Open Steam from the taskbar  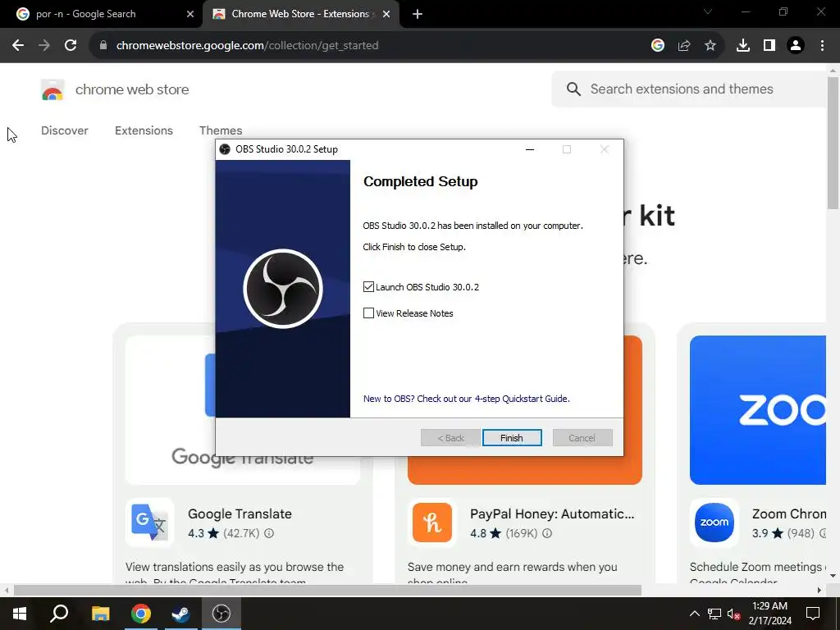[181, 614]
